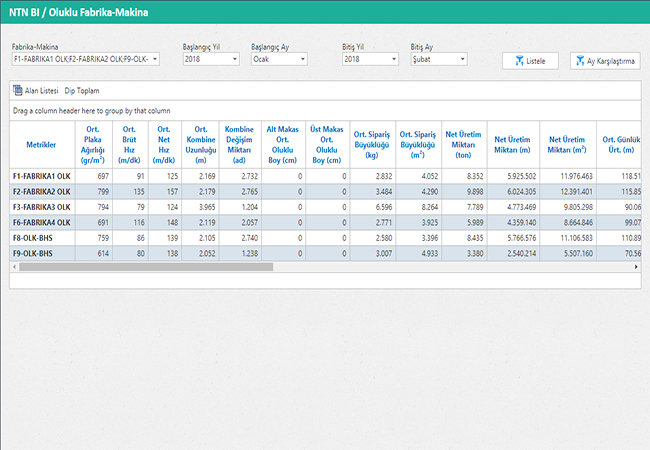The image size is (650, 450).
Task: Click the horizontal scrollbar right arrow
Action: coord(635,267)
